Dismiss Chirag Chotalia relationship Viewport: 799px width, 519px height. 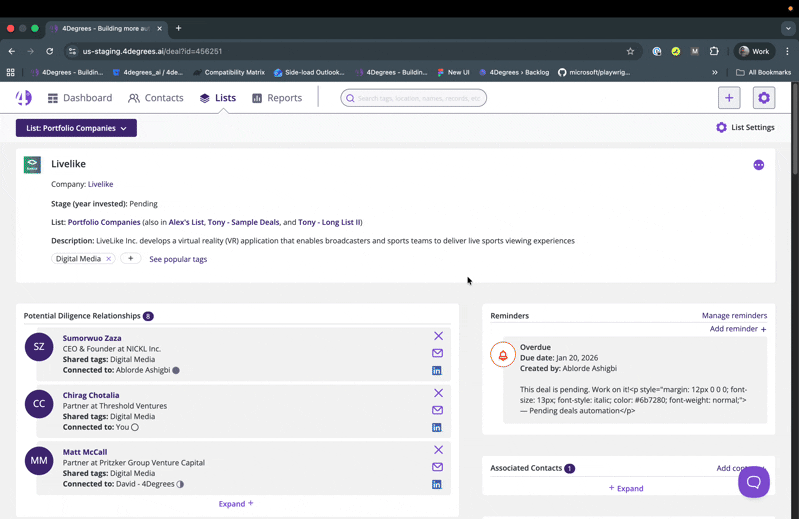438,393
